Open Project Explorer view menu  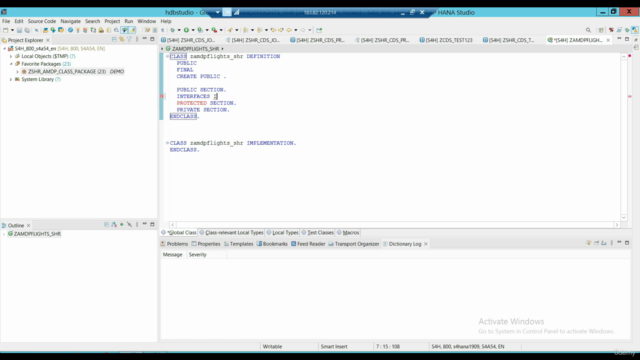click(x=137, y=40)
